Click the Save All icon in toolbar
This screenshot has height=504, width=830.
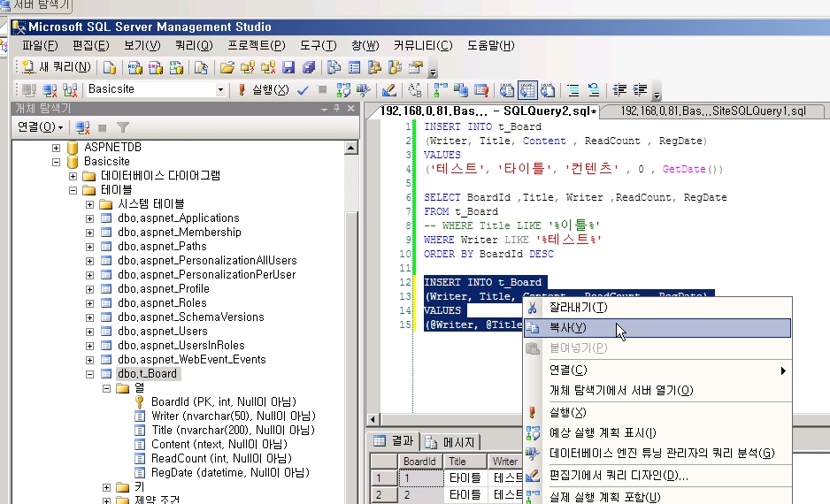pyautogui.click(x=309, y=67)
